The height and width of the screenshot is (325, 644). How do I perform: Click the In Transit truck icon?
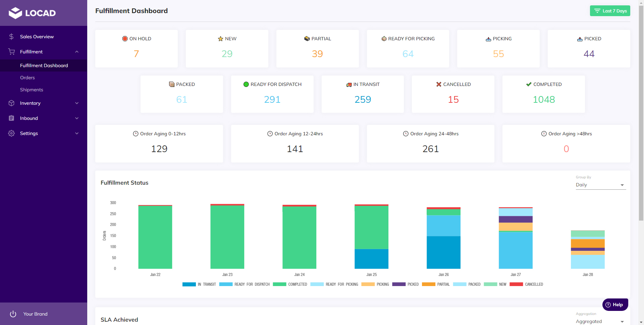(x=349, y=85)
